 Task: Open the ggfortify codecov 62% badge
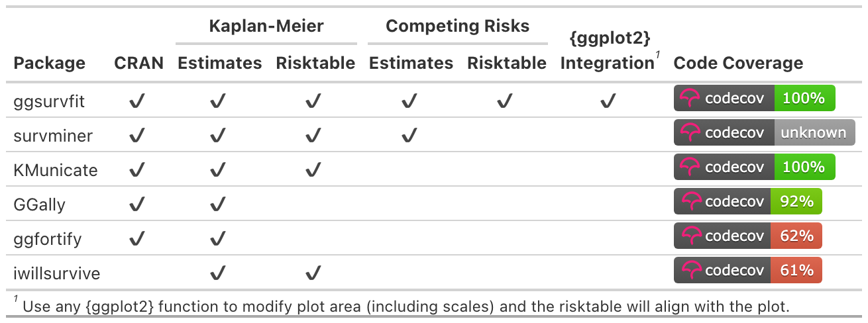point(747,236)
